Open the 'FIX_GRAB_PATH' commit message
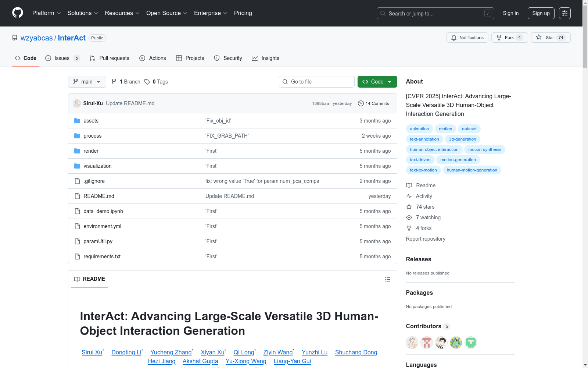Screen dimensions: 588x368 [x=227, y=136]
